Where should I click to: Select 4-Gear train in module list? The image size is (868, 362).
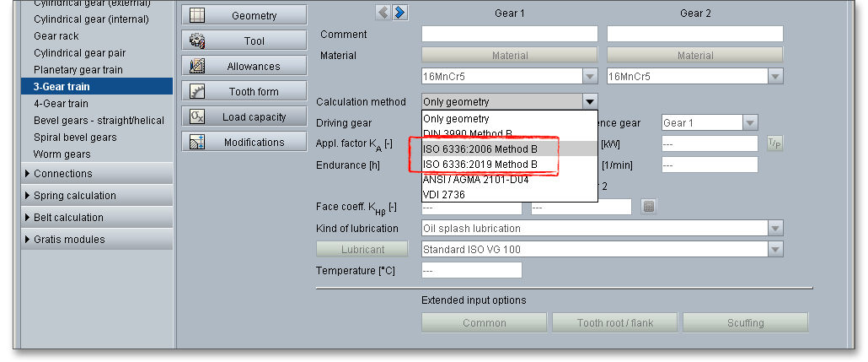(x=61, y=104)
